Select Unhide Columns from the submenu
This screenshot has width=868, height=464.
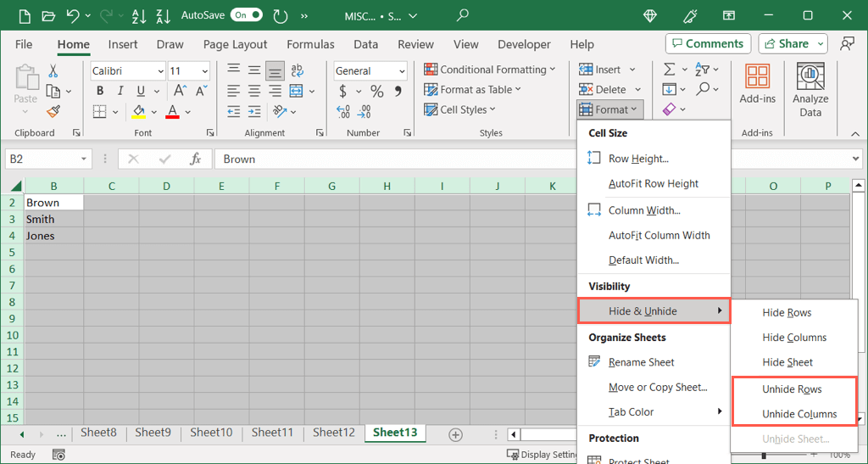tap(798, 414)
